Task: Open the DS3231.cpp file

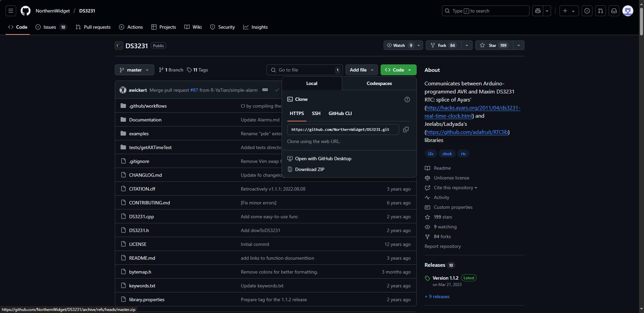Action: point(141,217)
